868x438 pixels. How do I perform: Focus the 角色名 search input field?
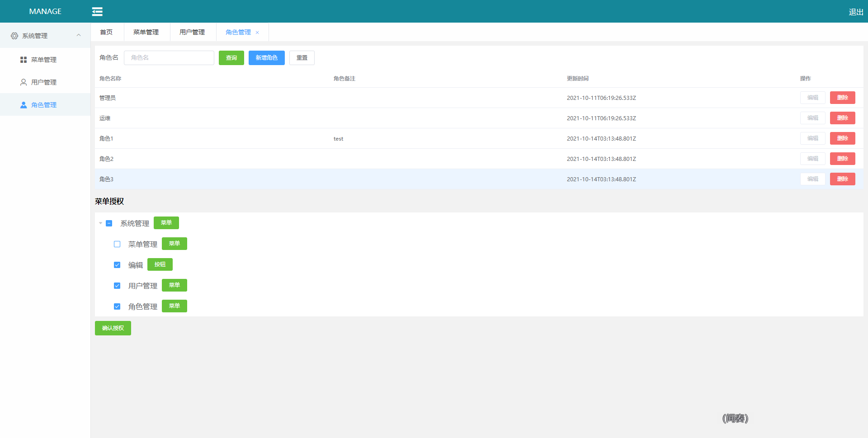[x=169, y=58]
